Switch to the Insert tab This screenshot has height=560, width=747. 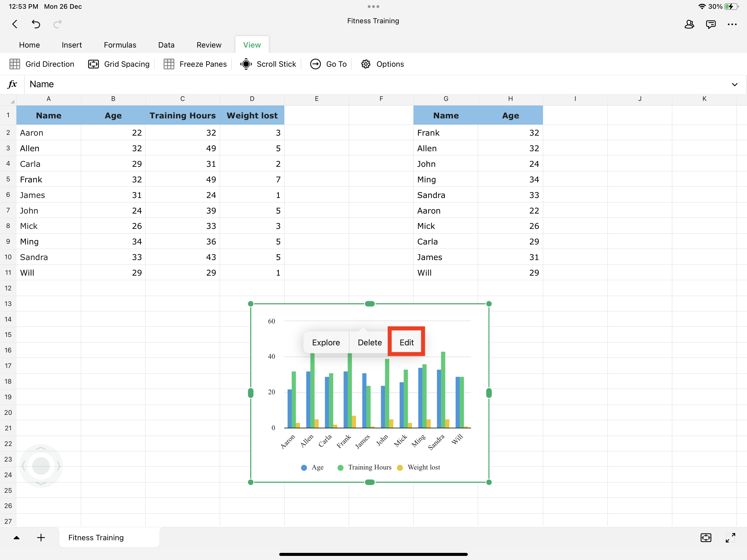coord(72,45)
